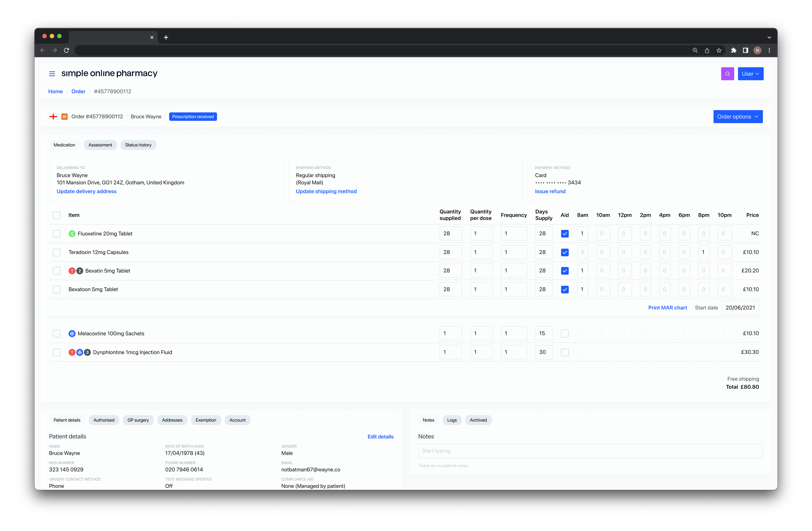812x531 pixels.
Task: Enable Aid checkbox for Dynphlontine Injection Fluid
Action: point(565,352)
